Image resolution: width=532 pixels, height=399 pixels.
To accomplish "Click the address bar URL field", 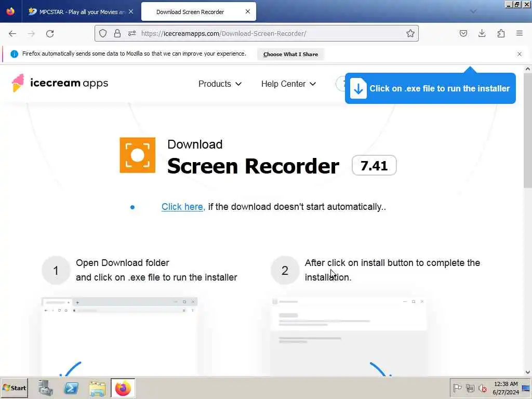I will [x=256, y=33].
